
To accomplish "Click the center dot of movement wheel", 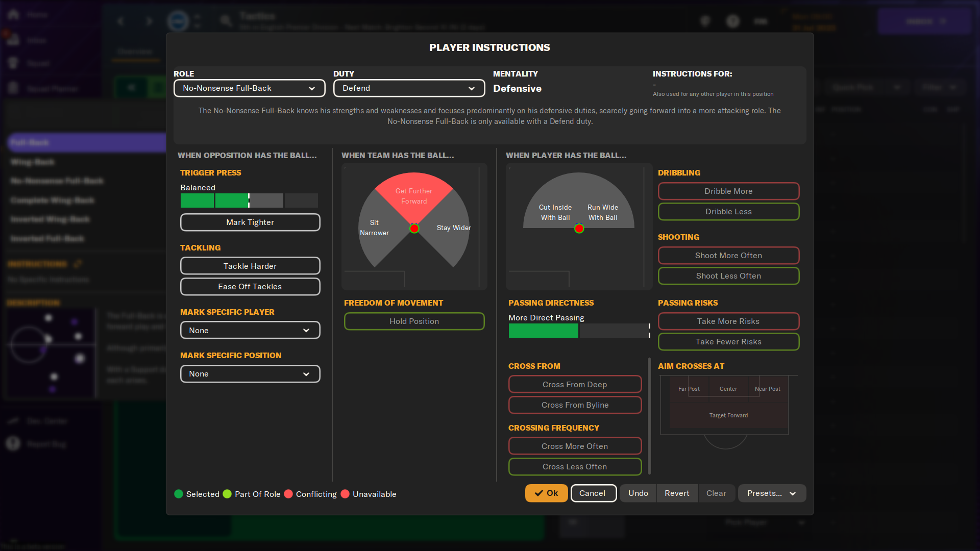I will 414,229.
